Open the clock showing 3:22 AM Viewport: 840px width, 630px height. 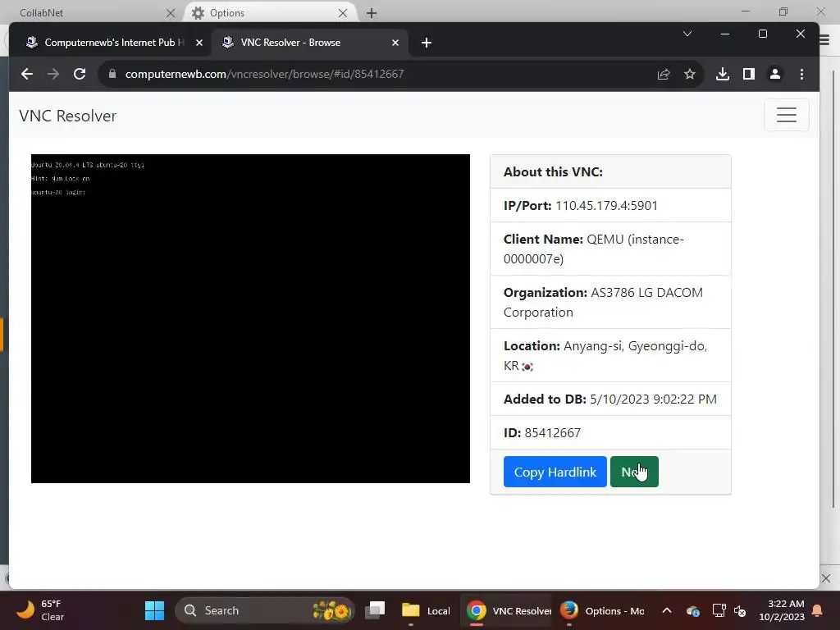[x=782, y=610]
